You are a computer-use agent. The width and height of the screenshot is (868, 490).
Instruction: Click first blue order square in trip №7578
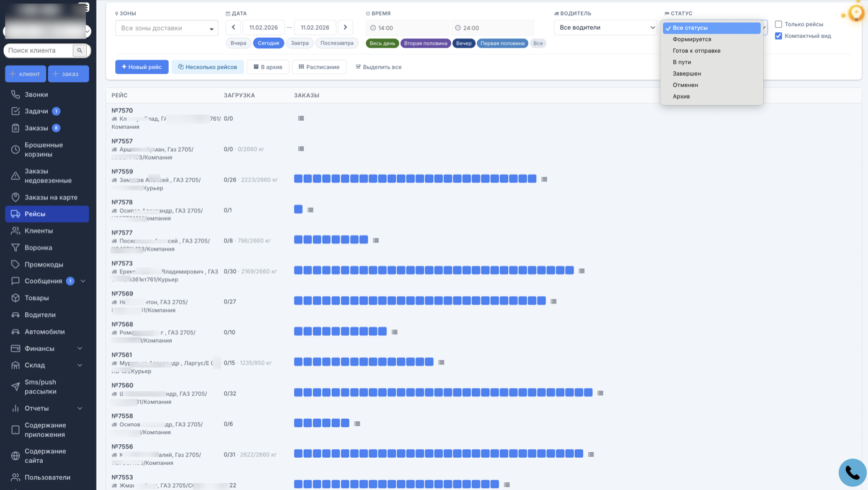298,209
